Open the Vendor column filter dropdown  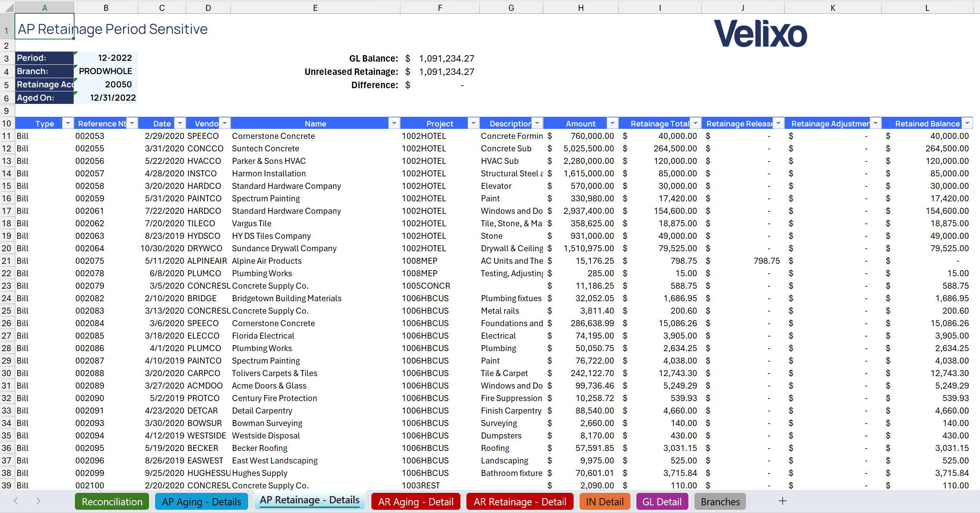click(x=224, y=123)
